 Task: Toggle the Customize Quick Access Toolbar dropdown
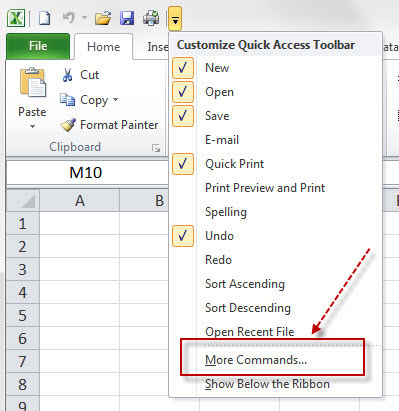(x=175, y=18)
